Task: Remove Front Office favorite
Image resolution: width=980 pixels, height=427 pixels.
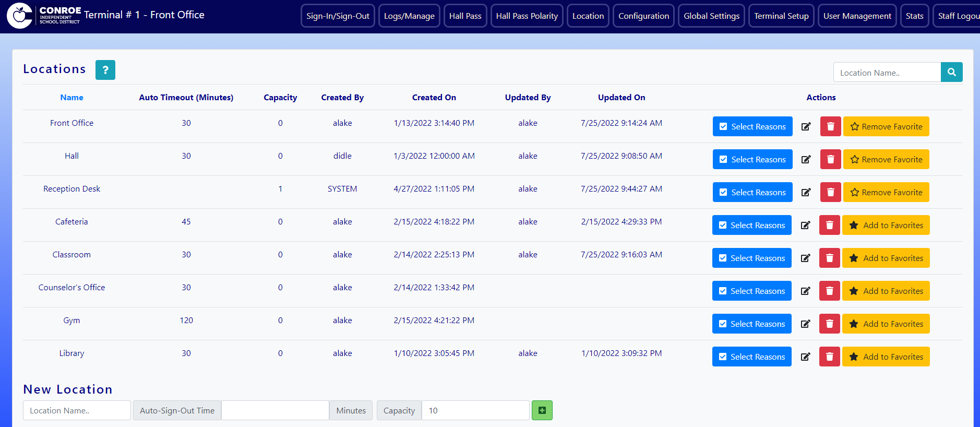Action: [x=886, y=127]
